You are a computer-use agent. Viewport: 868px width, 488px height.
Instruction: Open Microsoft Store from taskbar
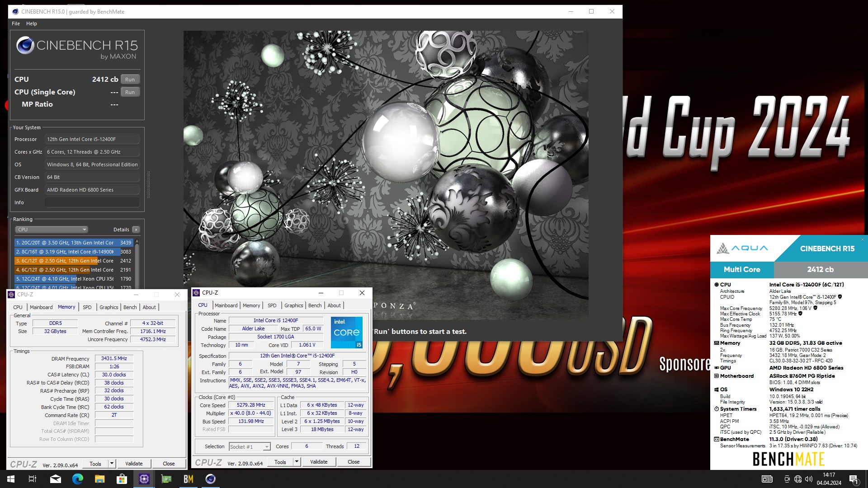point(122,479)
